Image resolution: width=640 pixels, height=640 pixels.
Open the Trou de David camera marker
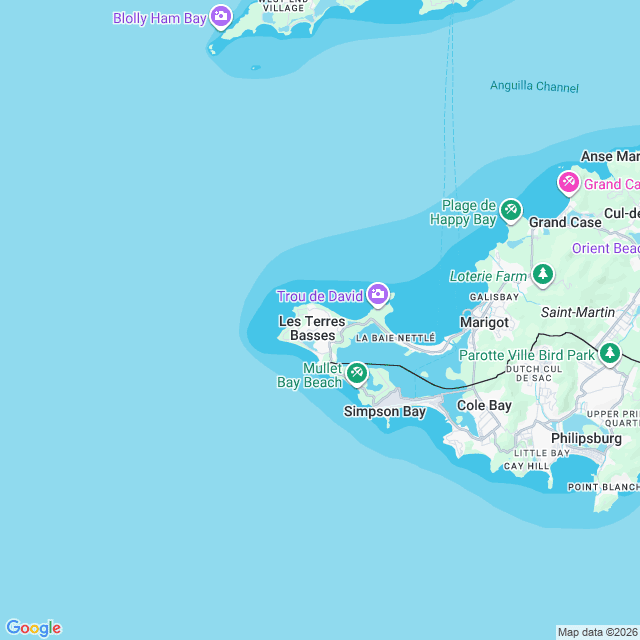click(378, 294)
